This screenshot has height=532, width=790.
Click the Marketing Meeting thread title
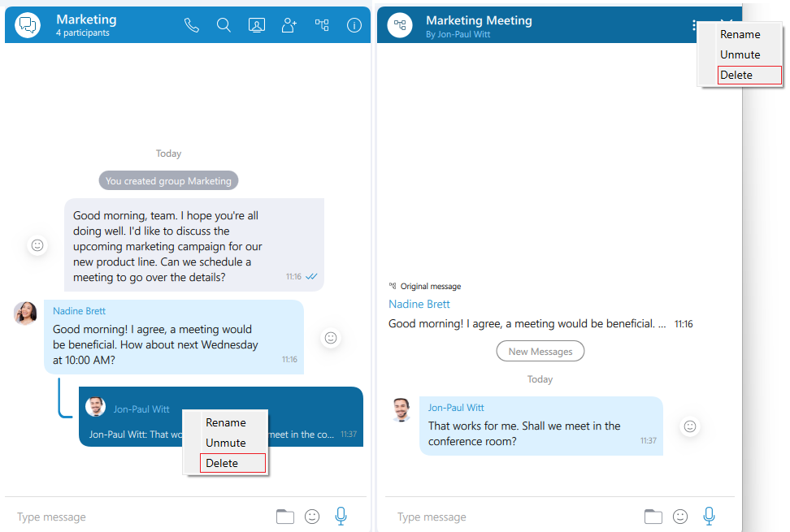(480, 20)
